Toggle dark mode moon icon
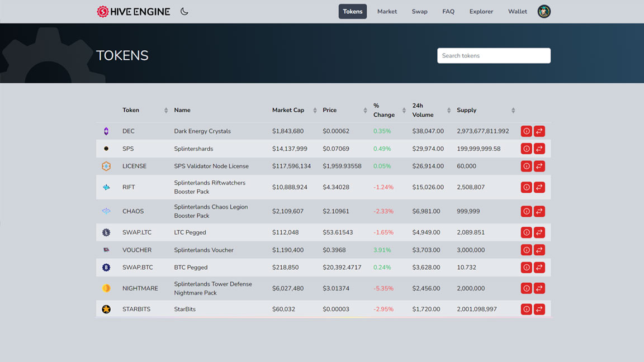The width and height of the screenshot is (644, 362). tap(184, 12)
